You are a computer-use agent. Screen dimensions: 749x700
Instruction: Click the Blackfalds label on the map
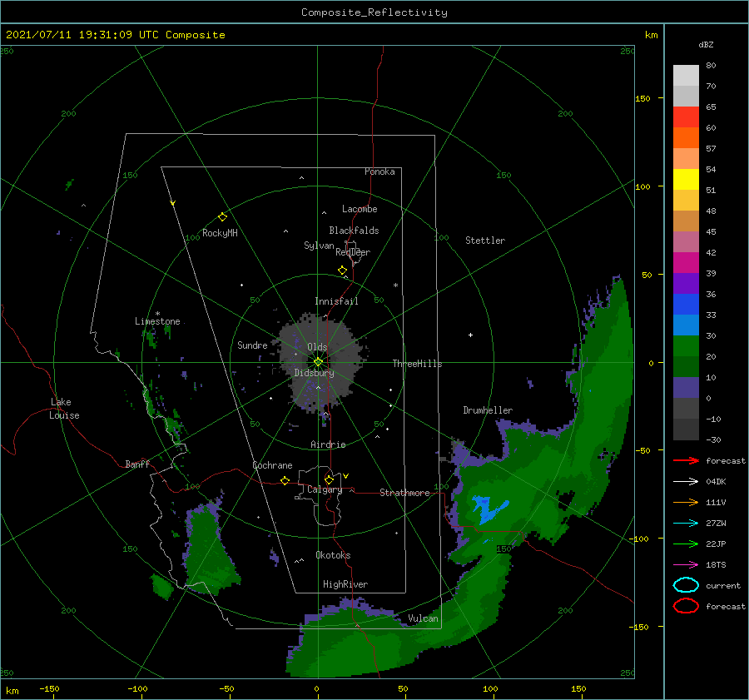coord(354,231)
